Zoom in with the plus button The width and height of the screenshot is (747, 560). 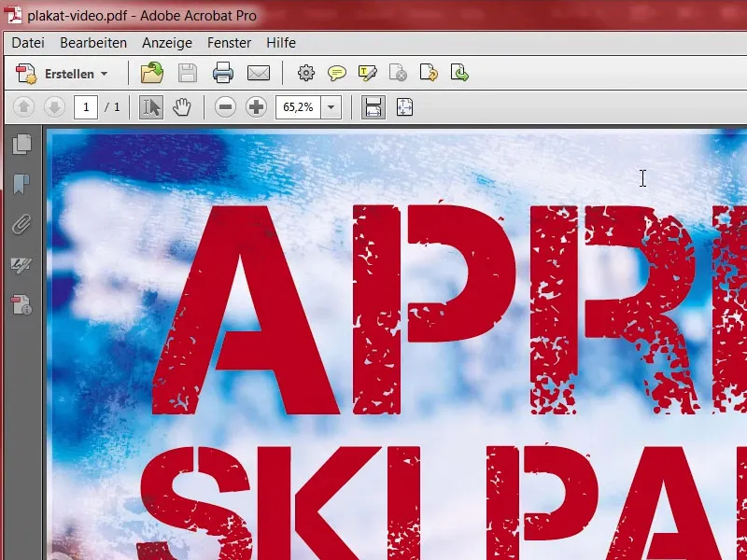256,107
